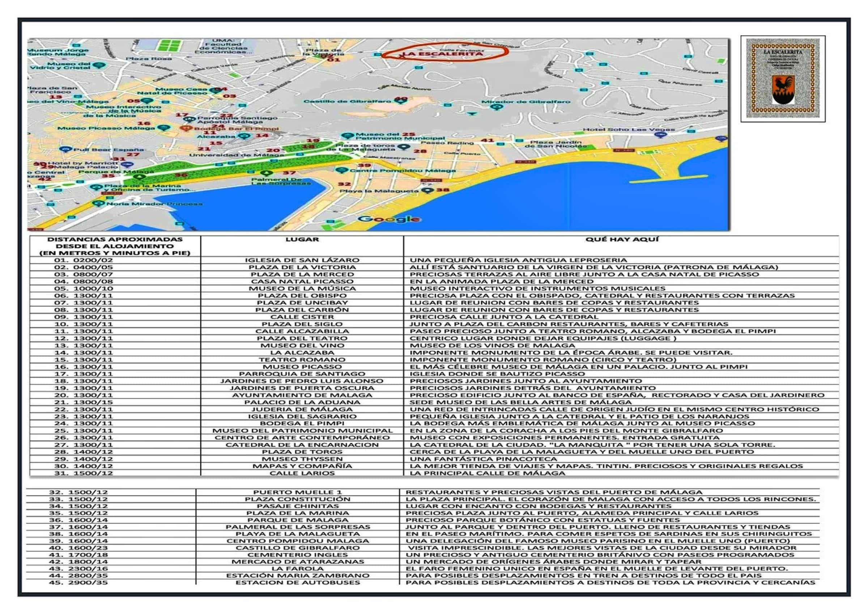Select the 'TEATRO ROMANO' cell
The width and height of the screenshot is (868, 614).
coord(302,359)
